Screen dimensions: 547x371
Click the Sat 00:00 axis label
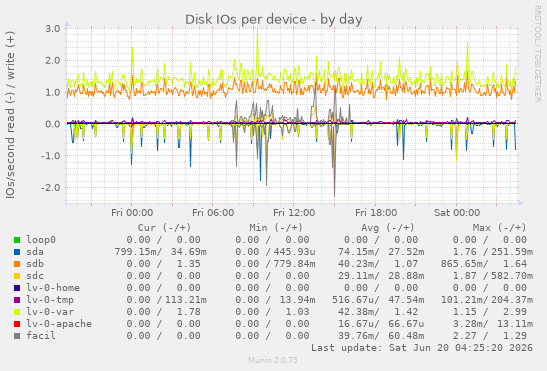coord(457,213)
